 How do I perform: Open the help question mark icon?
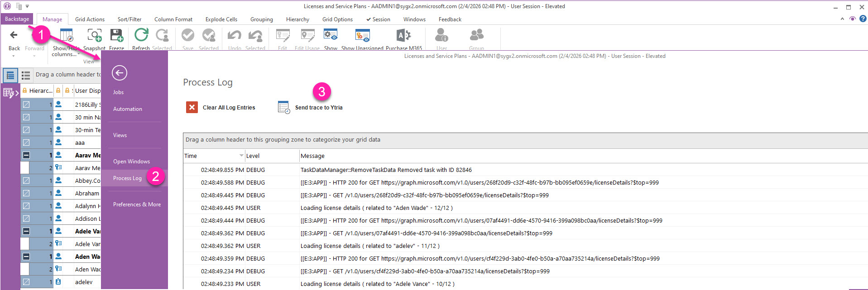tap(863, 19)
